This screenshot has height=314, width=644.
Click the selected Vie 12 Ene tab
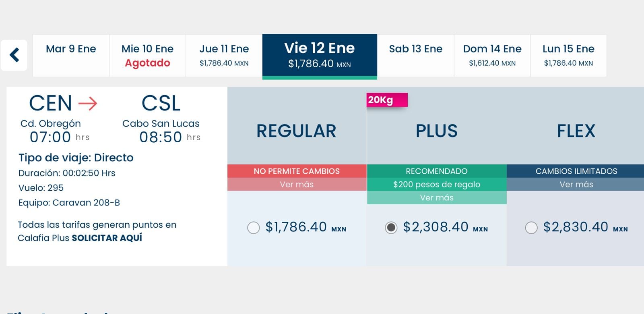coord(320,56)
